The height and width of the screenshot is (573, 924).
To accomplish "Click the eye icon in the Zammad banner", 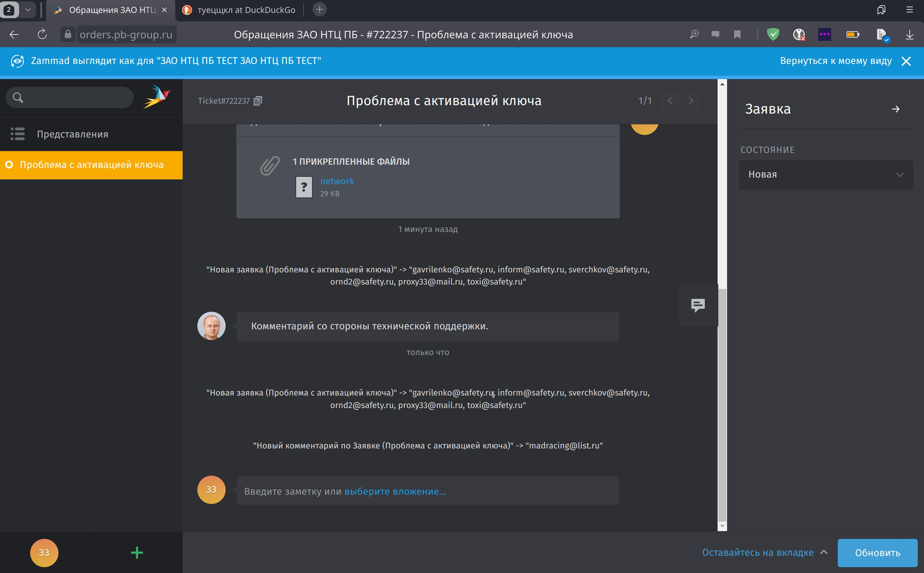I will (x=17, y=61).
